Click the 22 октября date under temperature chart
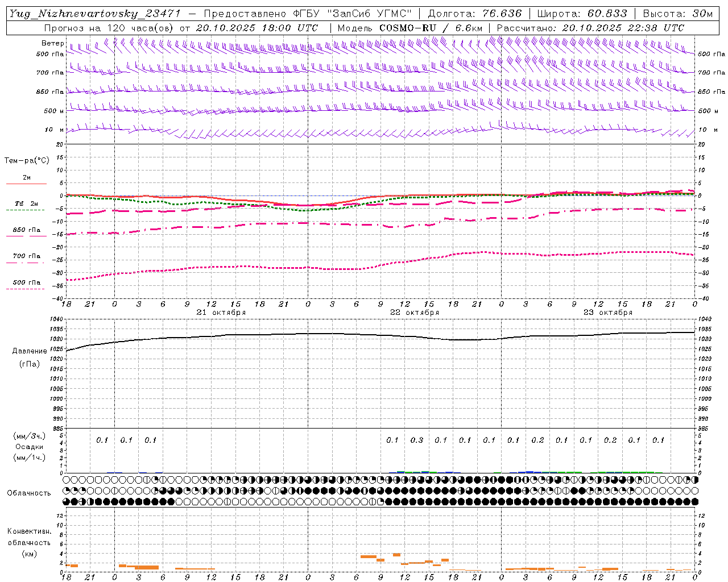 [414, 313]
